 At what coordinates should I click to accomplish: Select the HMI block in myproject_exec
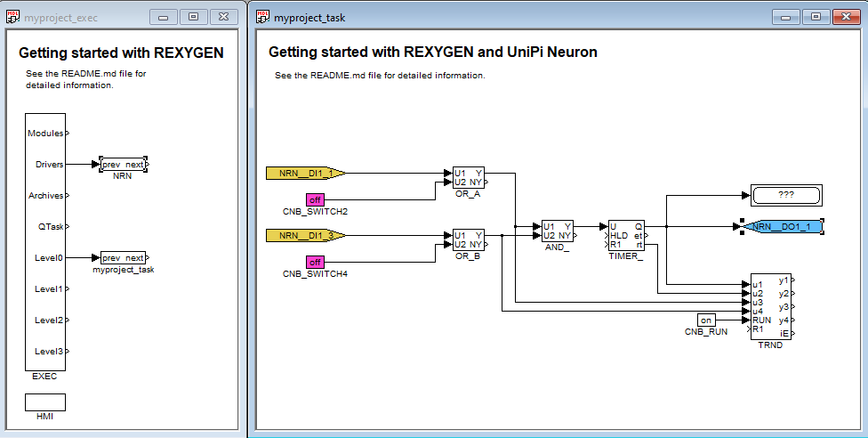pos(45,402)
